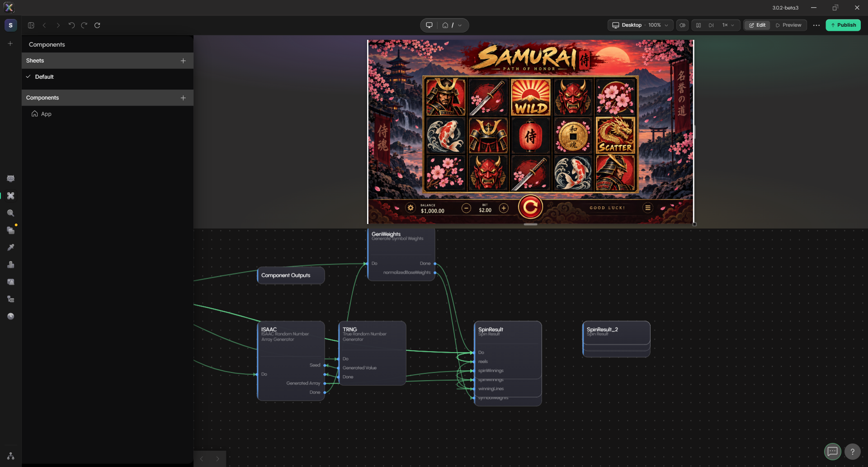Increase bet with plus button in game preview
Image resolution: width=868 pixels, height=467 pixels.
(504, 208)
